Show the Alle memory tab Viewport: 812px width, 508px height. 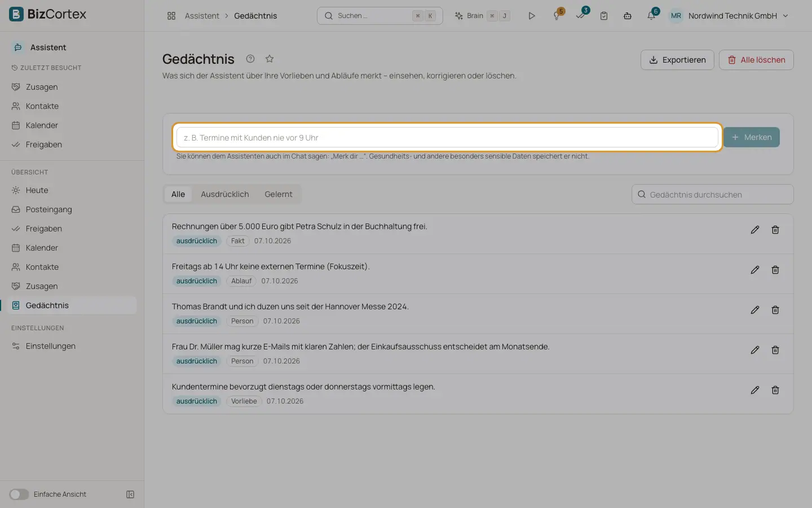coord(178,194)
